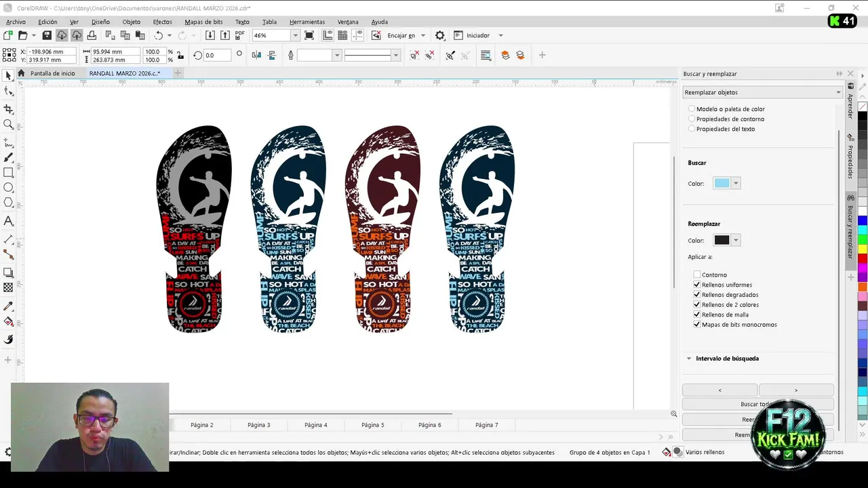
Task: Uncheck Rellenos uniformes checkbox
Action: (696, 285)
